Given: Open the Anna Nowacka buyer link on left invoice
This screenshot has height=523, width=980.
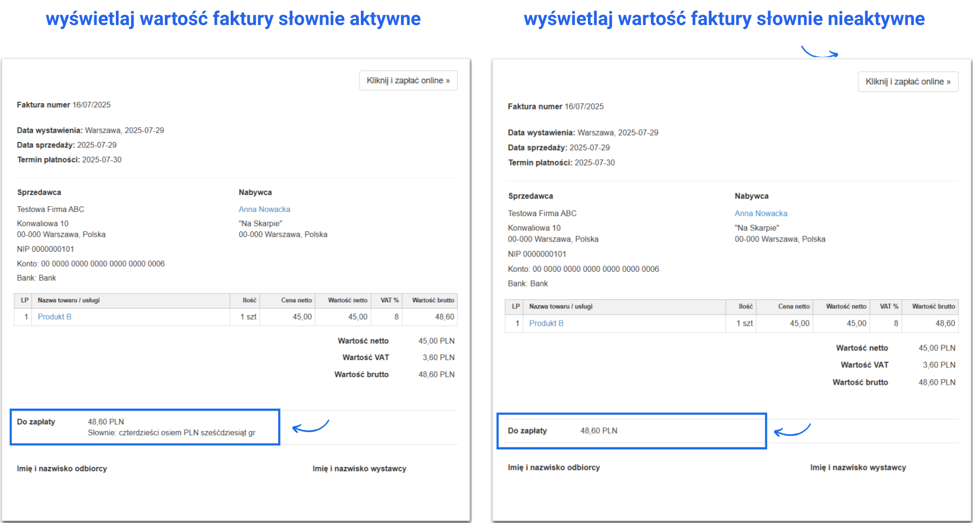Looking at the screenshot, I should coord(264,209).
